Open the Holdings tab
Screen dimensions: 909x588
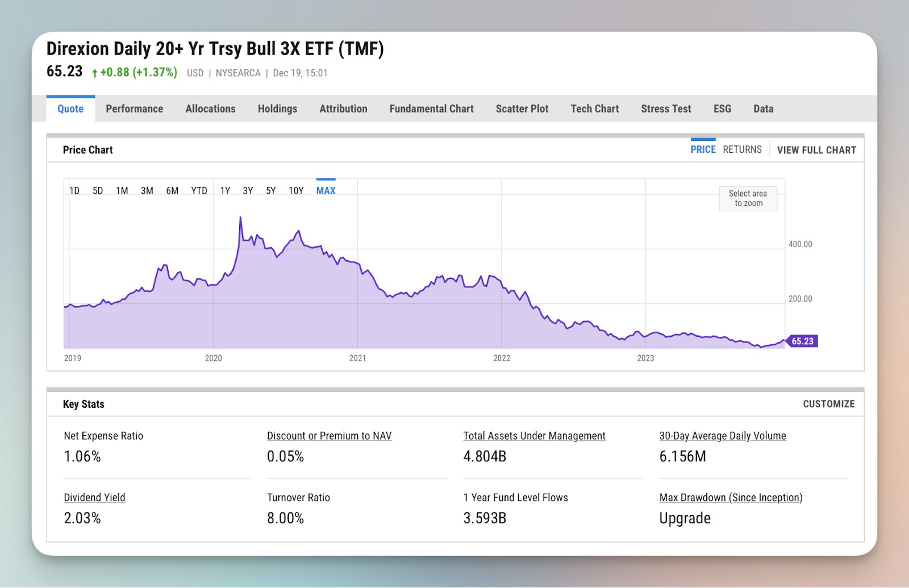pyautogui.click(x=277, y=109)
